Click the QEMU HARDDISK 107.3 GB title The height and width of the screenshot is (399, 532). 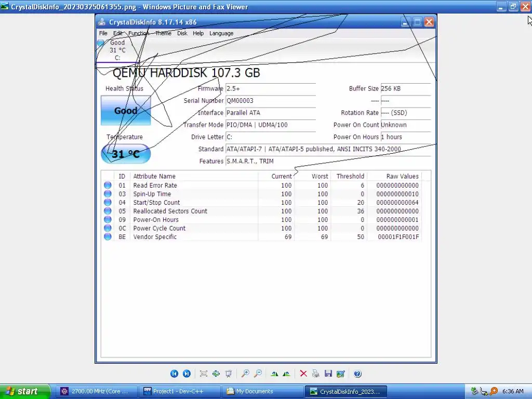[x=187, y=73]
